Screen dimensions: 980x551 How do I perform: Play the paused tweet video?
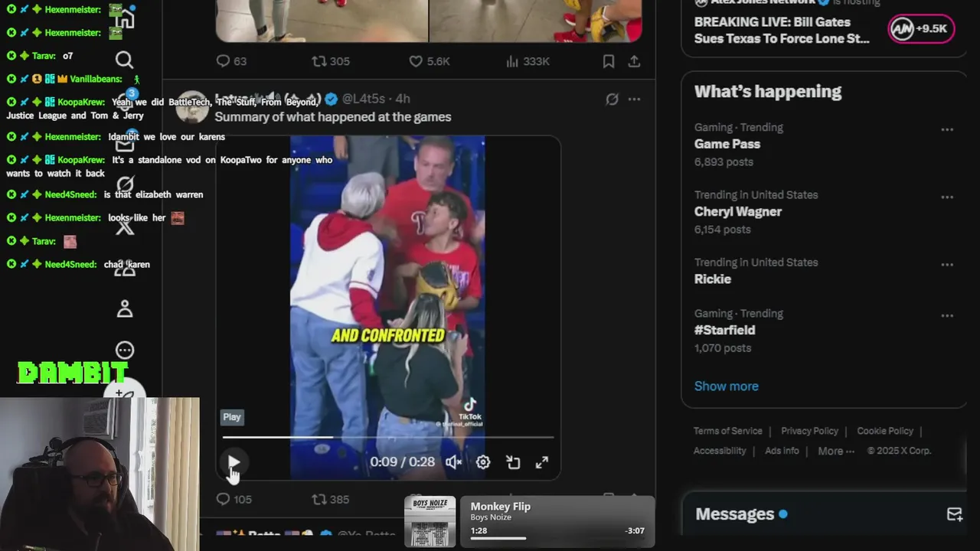click(x=234, y=462)
